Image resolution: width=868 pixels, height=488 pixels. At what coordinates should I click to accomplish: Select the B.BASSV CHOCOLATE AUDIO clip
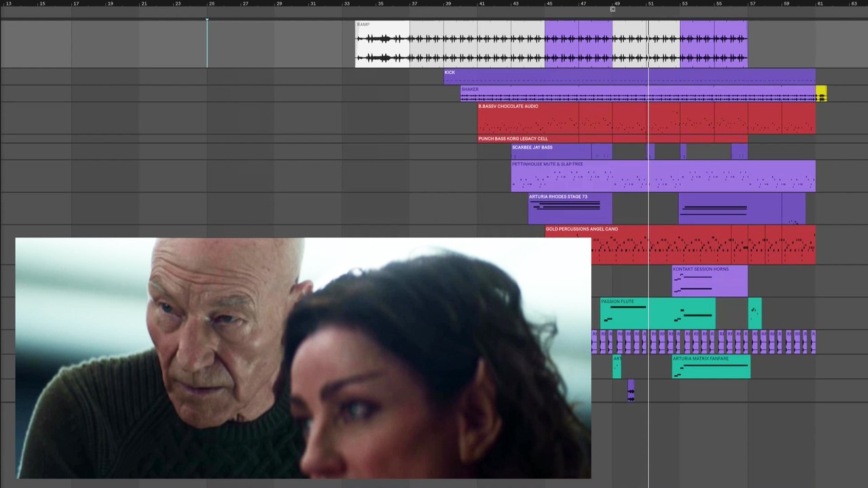pyautogui.click(x=647, y=119)
